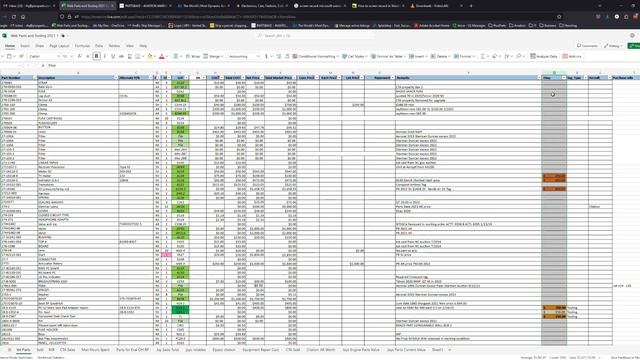The height and width of the screenshot is (360, 640).
Task: Open the fill color dropdown arrow
Action: [154, 56]
